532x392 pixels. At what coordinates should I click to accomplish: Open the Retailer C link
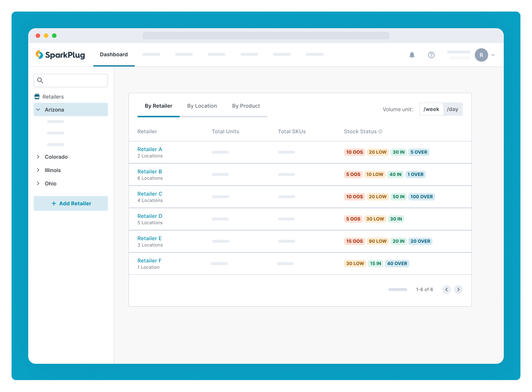tap(150, 194)
